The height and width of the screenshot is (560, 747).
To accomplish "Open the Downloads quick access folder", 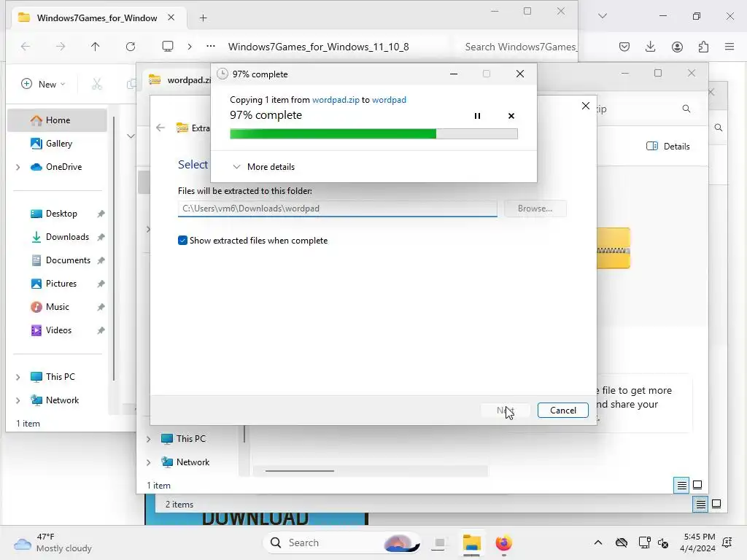I will (66, 237).
